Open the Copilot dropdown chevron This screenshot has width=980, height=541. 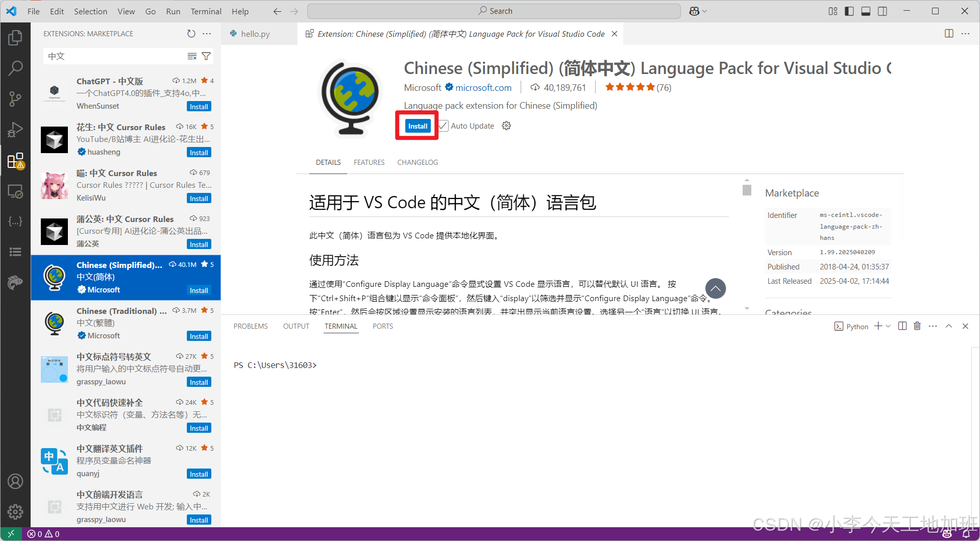tap(705, 11)
